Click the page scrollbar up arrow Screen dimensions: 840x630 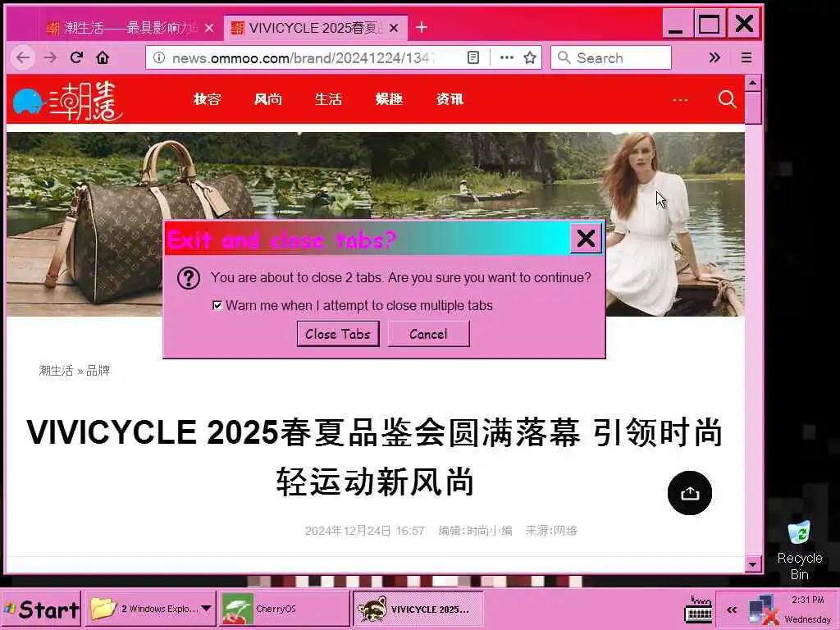pyautogui.click(x=753, y=83)
